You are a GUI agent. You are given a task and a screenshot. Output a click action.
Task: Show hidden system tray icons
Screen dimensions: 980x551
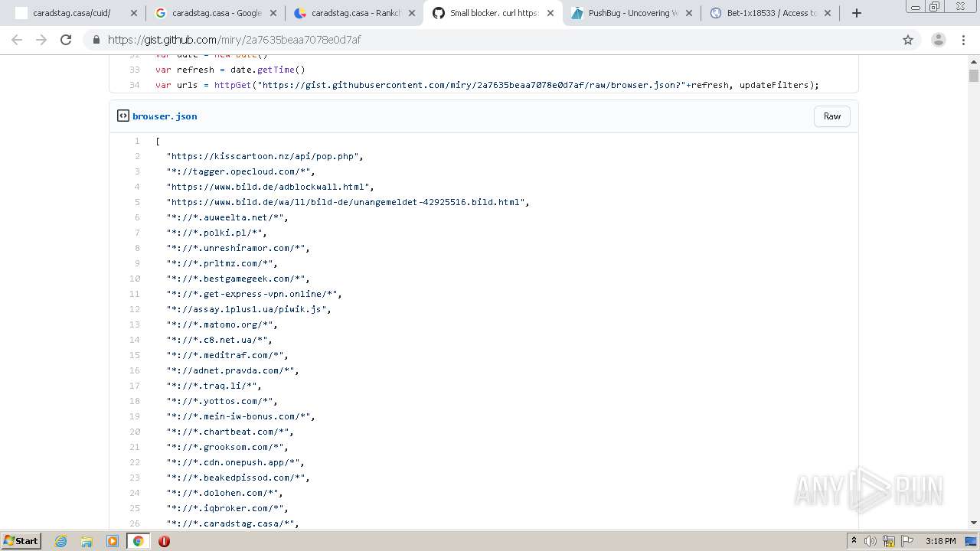click(x=854, y=541)
